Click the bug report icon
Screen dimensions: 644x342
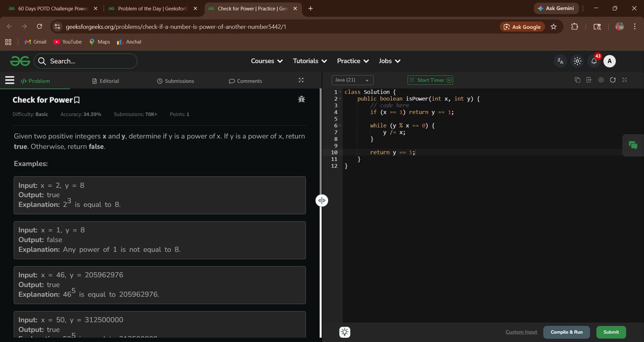301,100
